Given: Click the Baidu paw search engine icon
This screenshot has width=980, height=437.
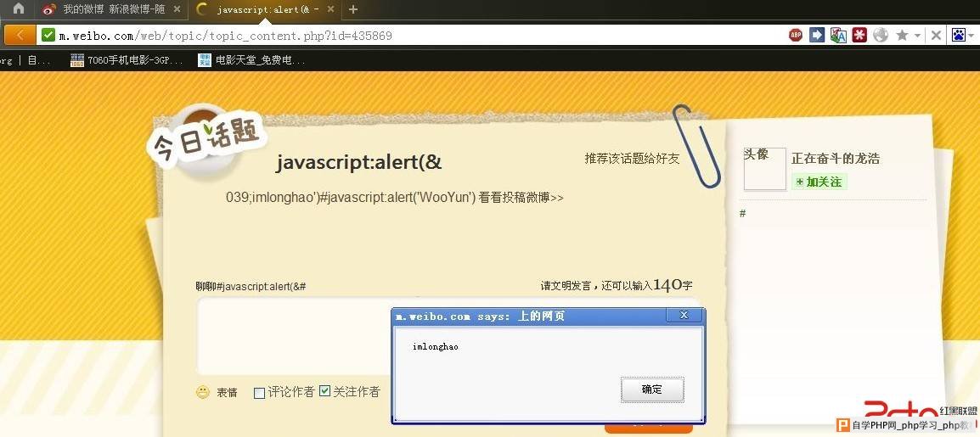Looking at the screenshot, I should (959, 35).
